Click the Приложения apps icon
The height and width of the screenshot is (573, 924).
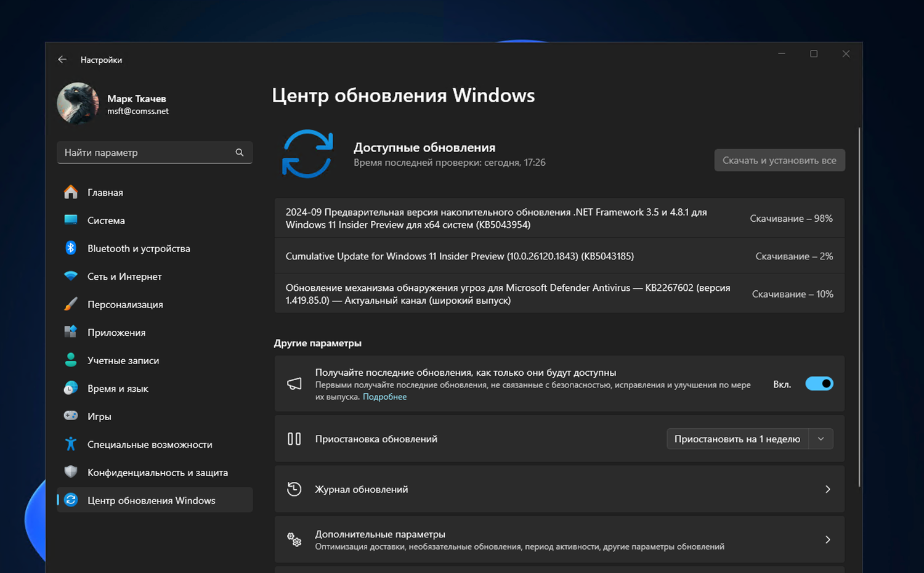(71, 332)
